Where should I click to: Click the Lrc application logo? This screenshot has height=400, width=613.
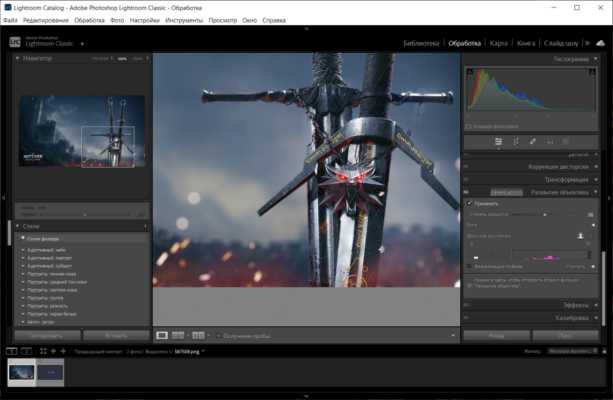click(x=15, y=41)
